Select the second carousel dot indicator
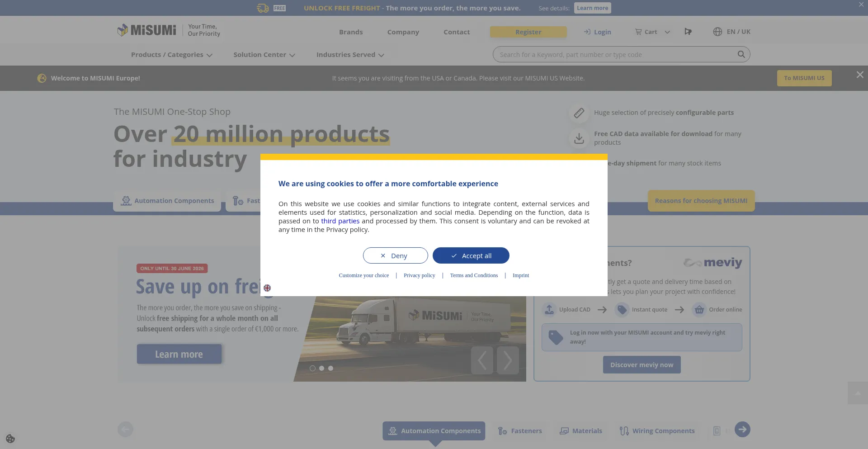This screenshot has width=868, height=449. pyautogui.click(x=321, y=369)
